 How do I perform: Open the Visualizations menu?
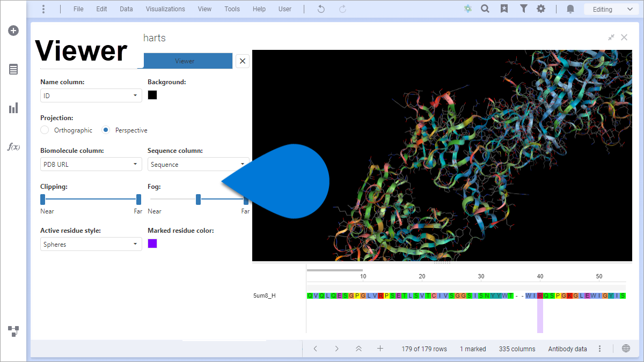(x=165, y=9)
